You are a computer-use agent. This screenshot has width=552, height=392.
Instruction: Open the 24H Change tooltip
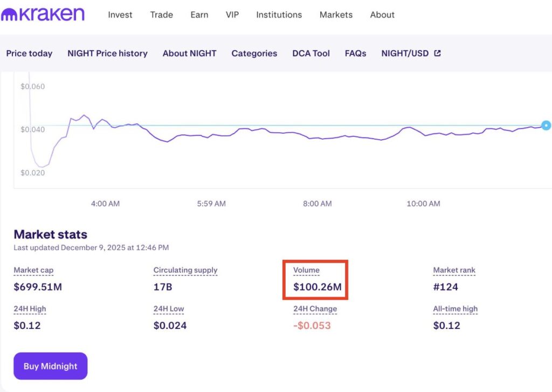click(315, 308)
